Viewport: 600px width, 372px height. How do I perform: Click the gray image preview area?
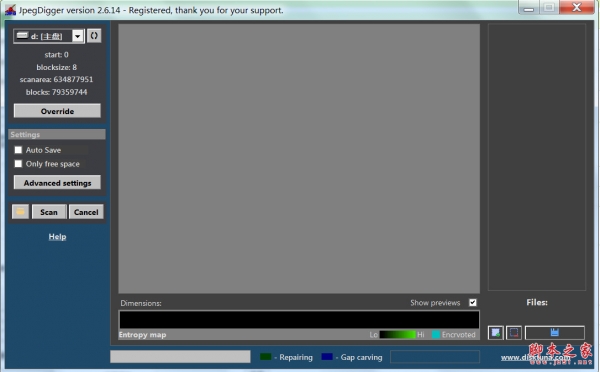(299, 158)
